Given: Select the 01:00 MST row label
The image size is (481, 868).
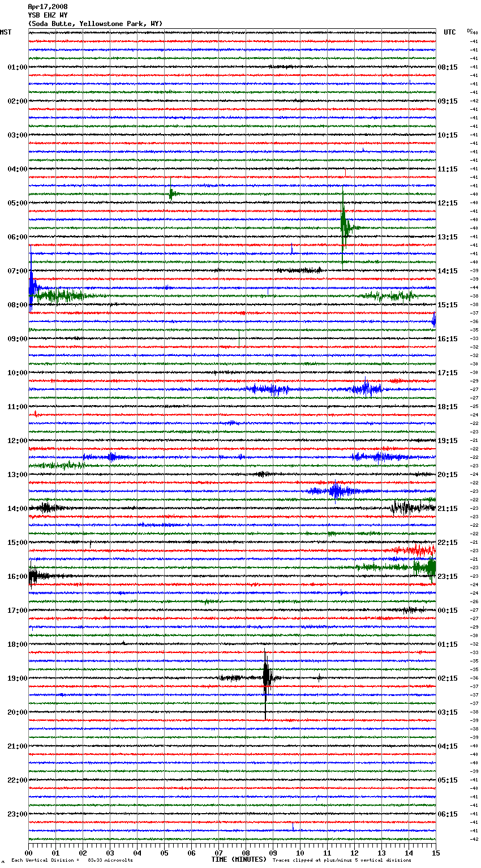Looking at the screenshot, I should point(18,67).
